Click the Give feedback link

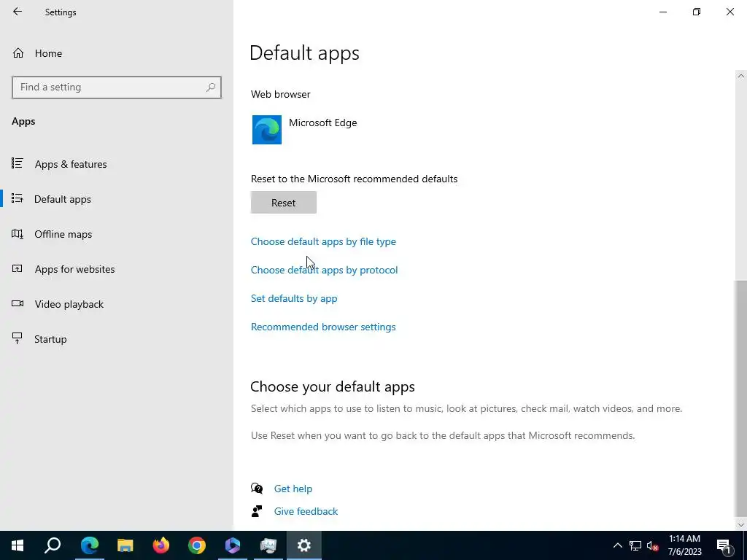coord(306,511)
